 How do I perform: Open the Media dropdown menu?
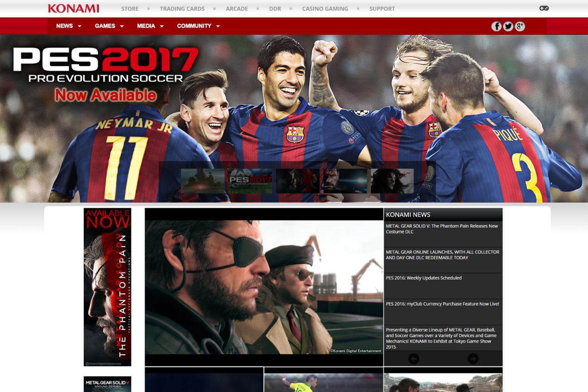point(150,26)
